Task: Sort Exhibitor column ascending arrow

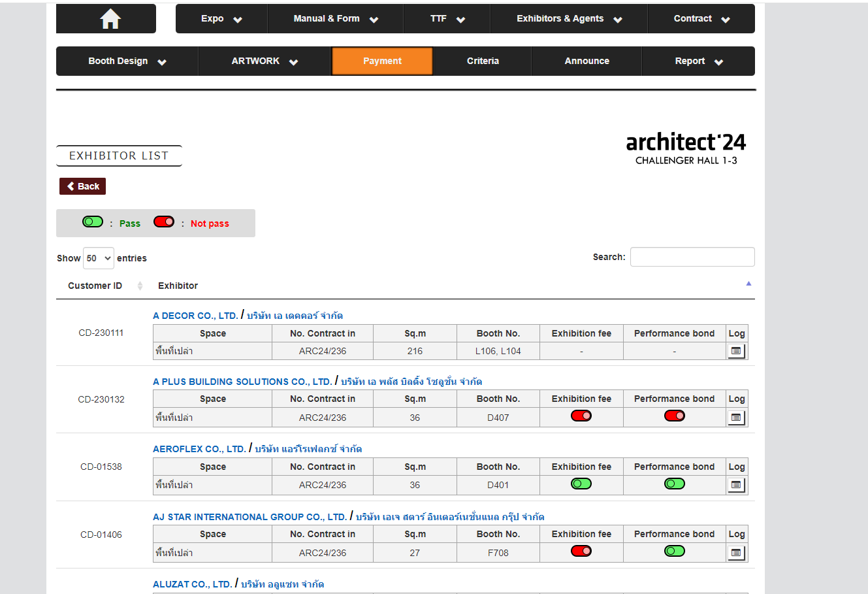Action: [748, 284]
